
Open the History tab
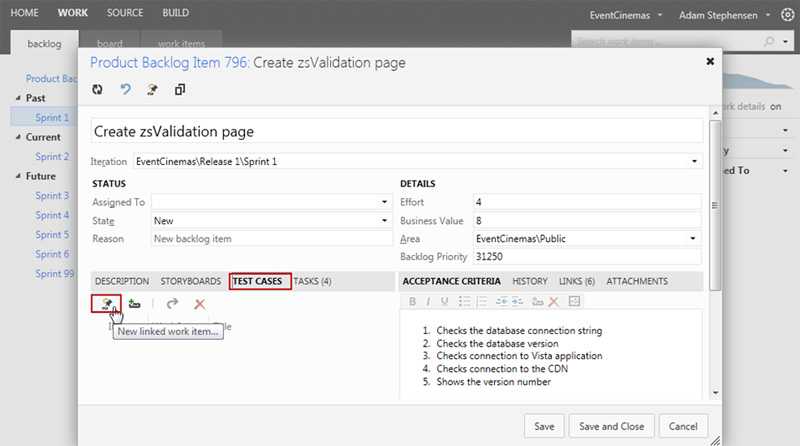pos(530,281)
